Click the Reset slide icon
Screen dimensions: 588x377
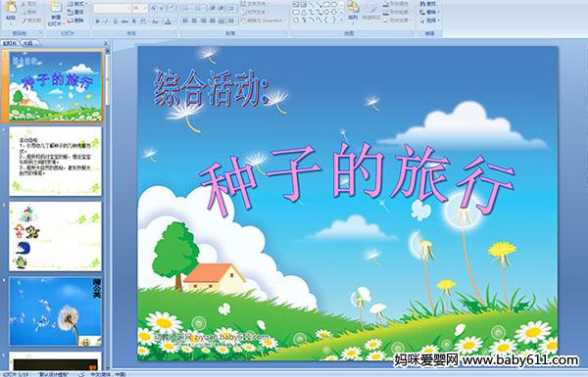(x=75, y=12)
